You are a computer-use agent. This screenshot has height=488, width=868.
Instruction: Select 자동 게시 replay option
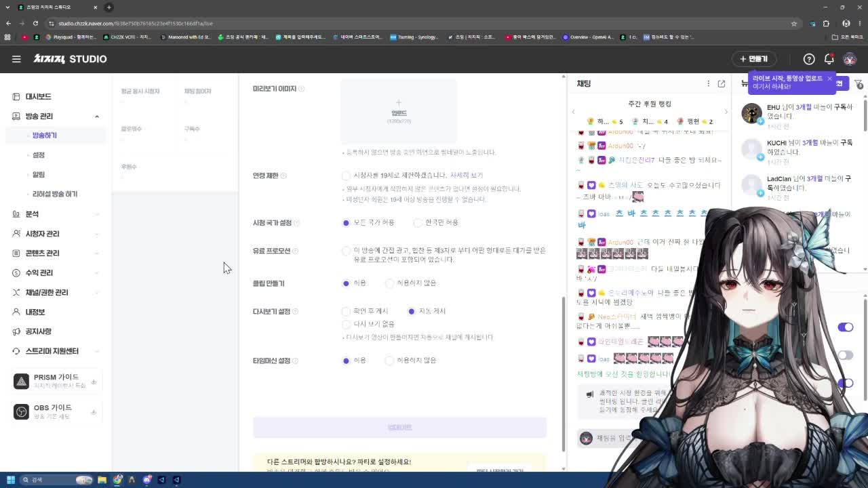coord(411,311)
